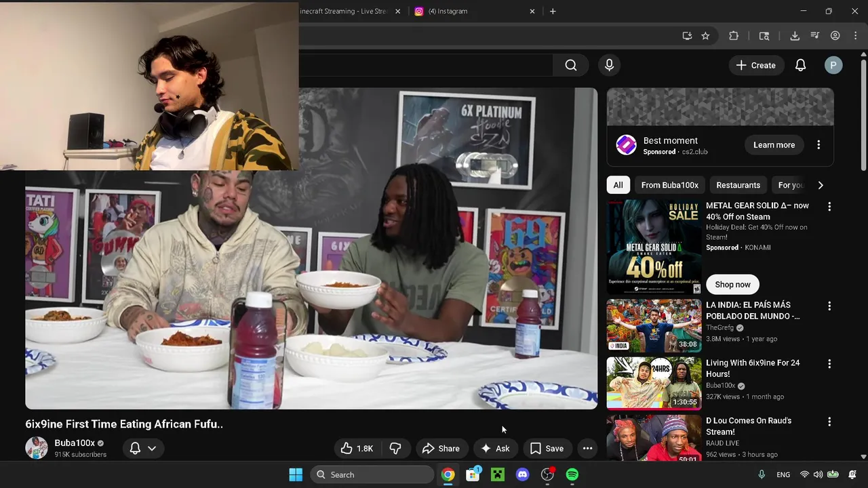Close the Instagram tab

(532, 11)
